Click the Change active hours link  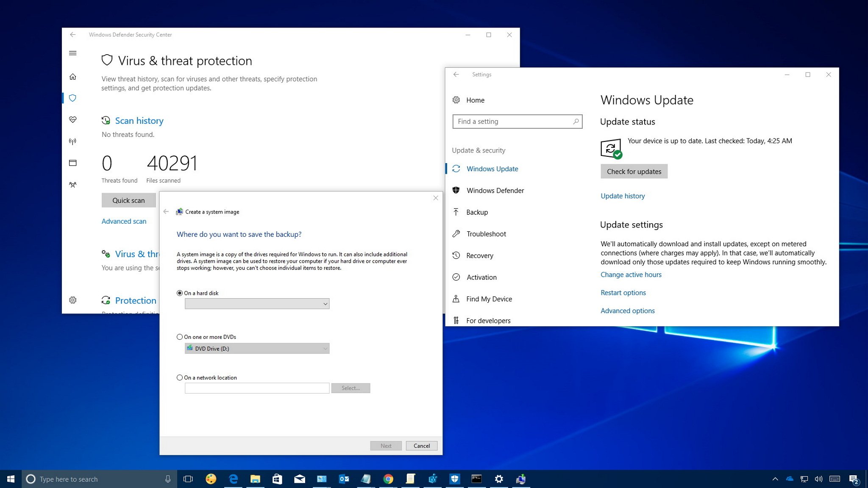click(x=631, y=274)
